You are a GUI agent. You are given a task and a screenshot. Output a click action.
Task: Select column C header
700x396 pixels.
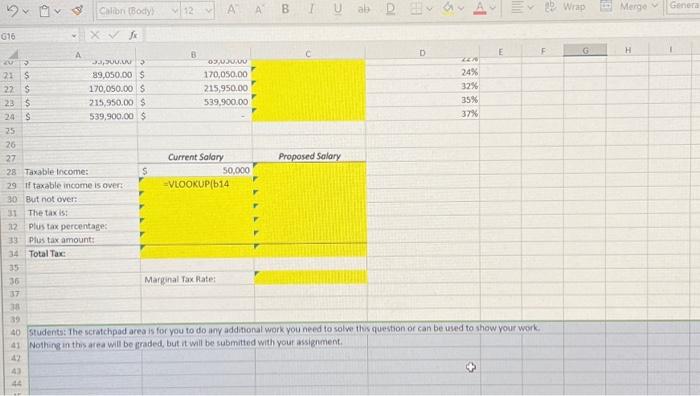coord(308,54)
